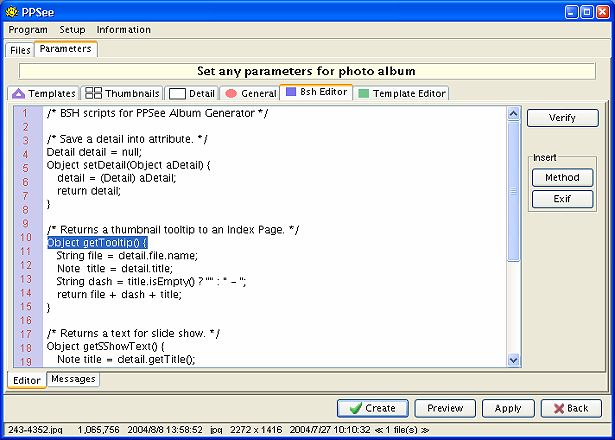Switch to the Thumbnails tab

click(122, 93)
